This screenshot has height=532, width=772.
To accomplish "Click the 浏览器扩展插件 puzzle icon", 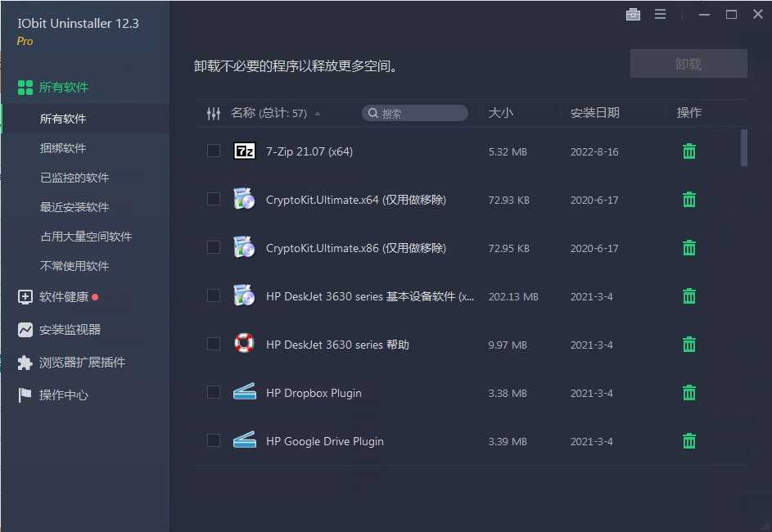I will pos(25,363).
